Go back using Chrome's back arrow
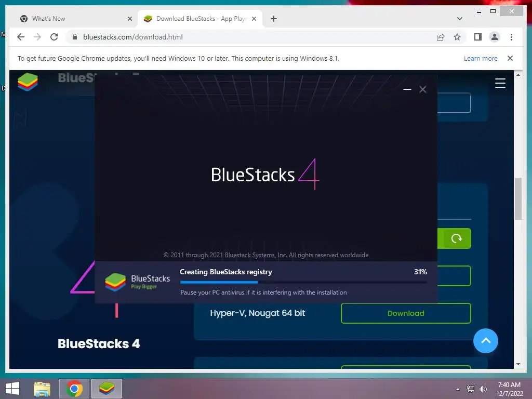 coord(21,37)
